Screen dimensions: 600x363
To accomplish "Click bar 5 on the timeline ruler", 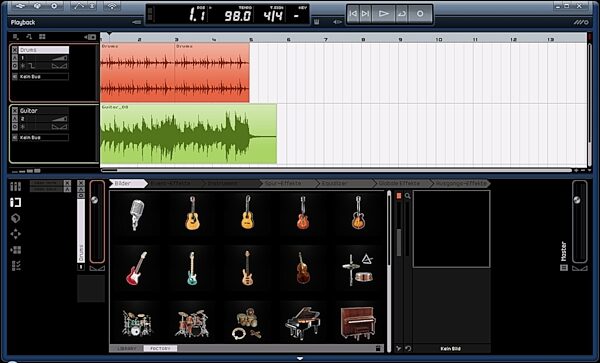I will [x=251, y=39].
